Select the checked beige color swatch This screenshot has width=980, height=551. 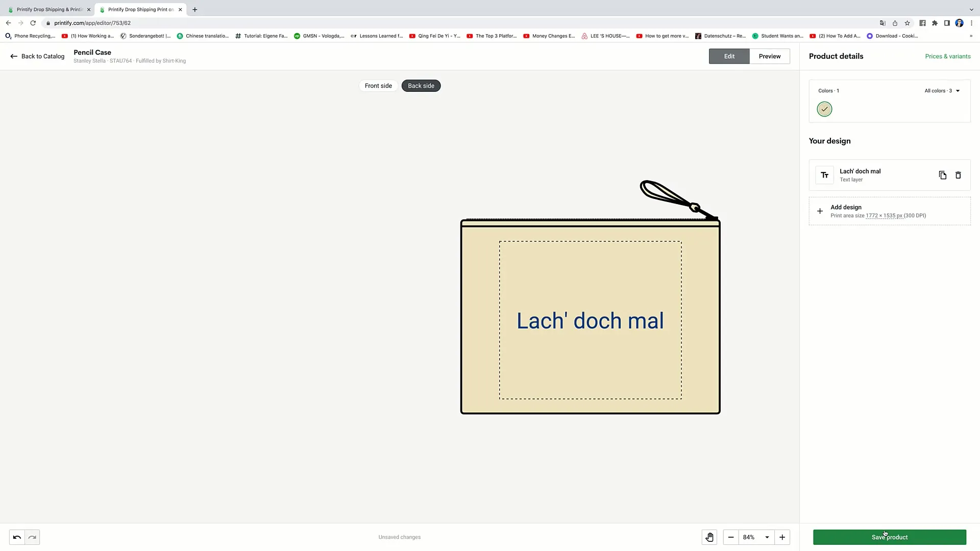coord(824,109)
